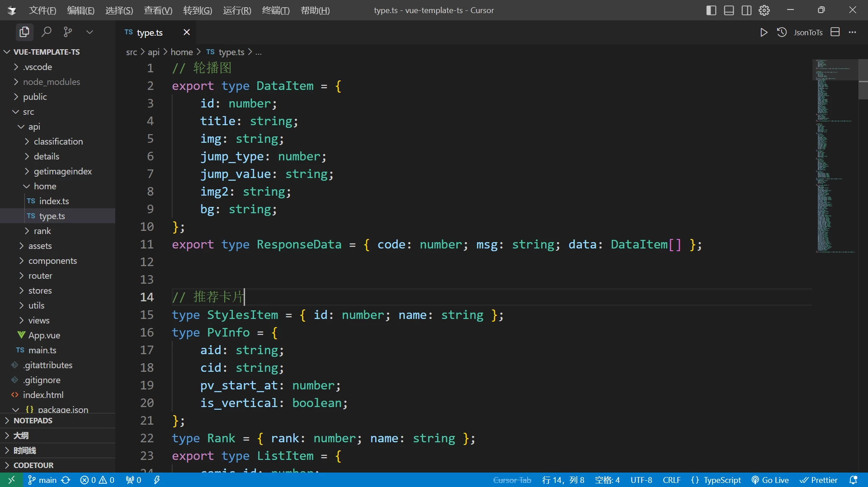
Task: Expand the getimageindex folder
Action: (x=58, y=171)
